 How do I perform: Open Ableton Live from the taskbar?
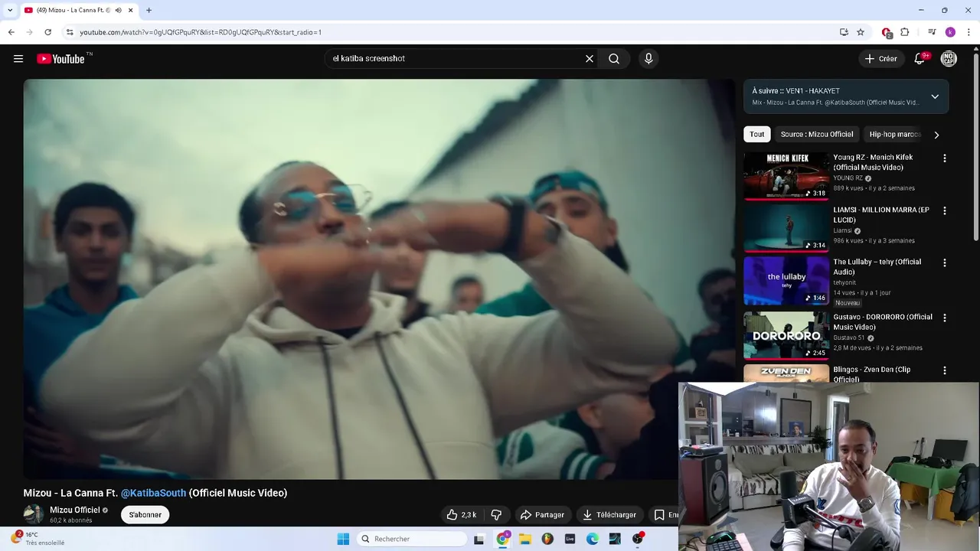click(x=570, y=539)
